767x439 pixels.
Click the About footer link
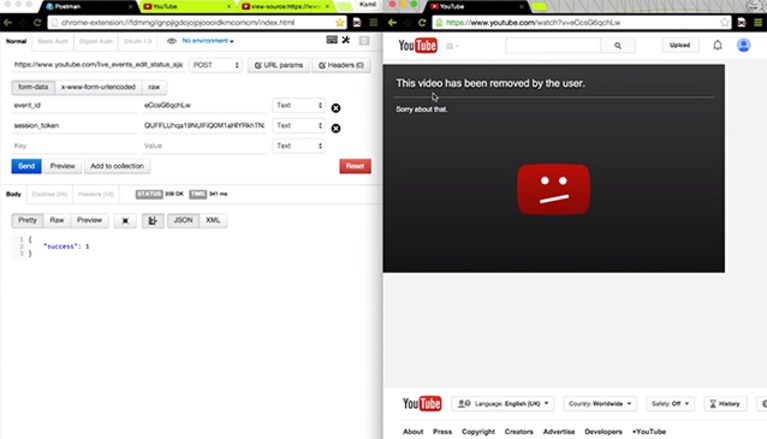point(413,432)
